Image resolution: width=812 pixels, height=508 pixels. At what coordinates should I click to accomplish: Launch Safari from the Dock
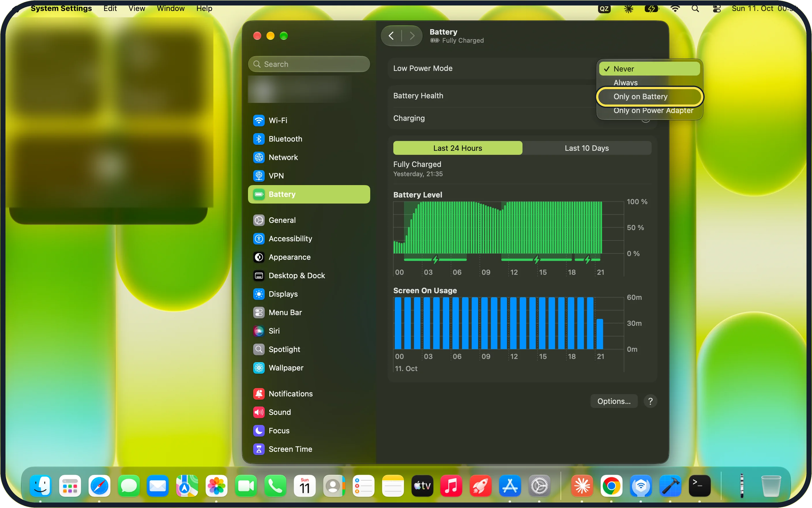point(99,486)
